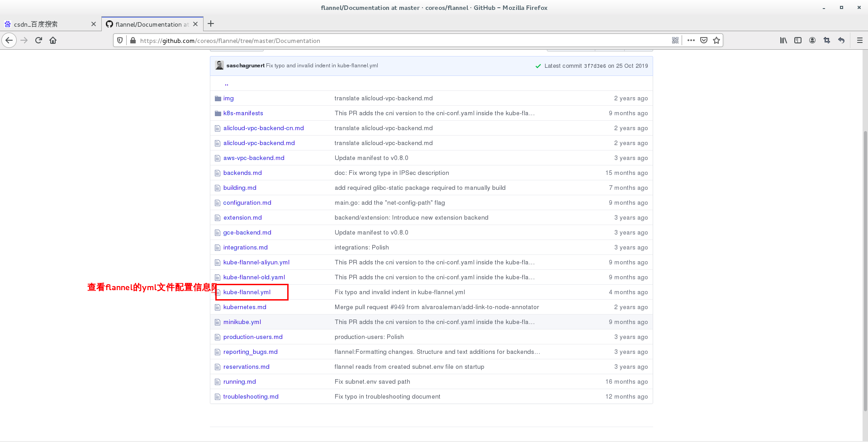Open commit 'Fix typo in troubleshooting document'
This screenshot has height=442, width=868.
click(387, 396)
